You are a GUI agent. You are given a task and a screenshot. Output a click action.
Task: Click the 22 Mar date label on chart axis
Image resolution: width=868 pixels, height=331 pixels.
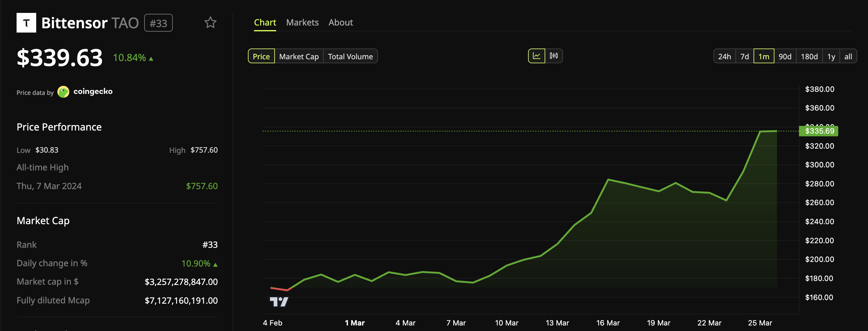[709, 323]
